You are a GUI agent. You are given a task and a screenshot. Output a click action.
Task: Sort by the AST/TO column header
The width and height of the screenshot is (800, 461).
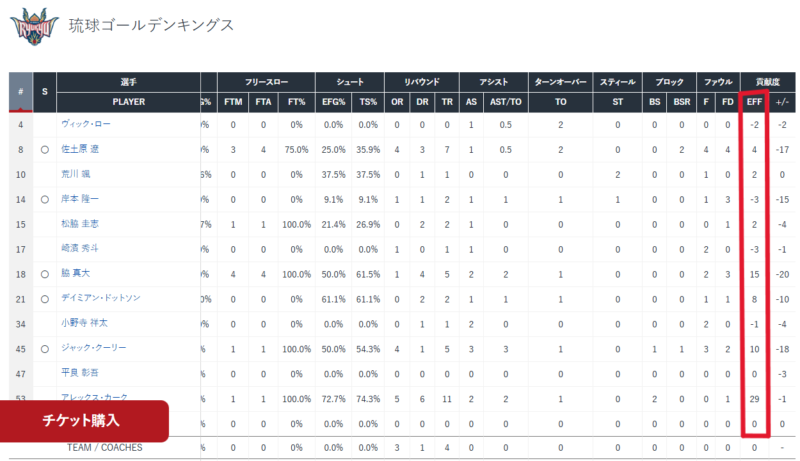click(505, 102)
